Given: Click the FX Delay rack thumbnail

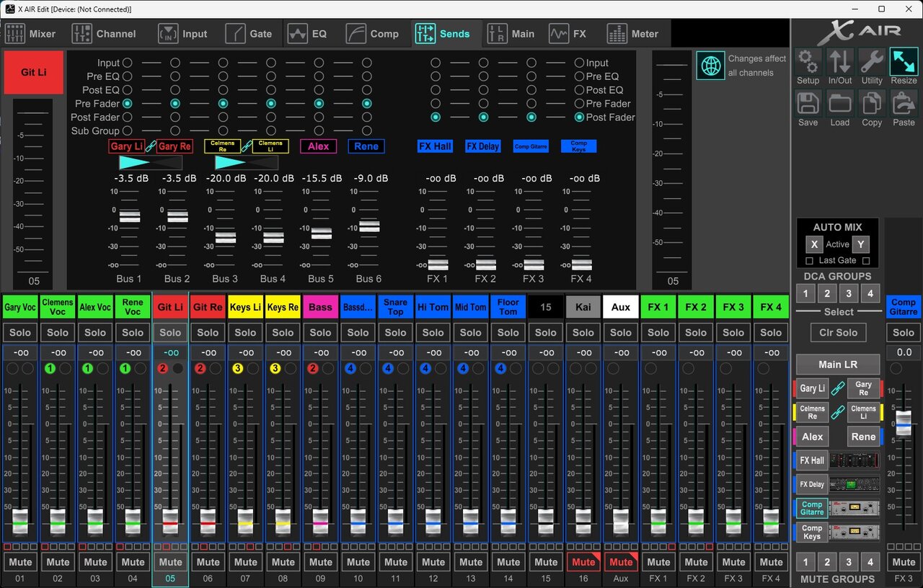Looking at the screenshot, I should pos(854,484).
